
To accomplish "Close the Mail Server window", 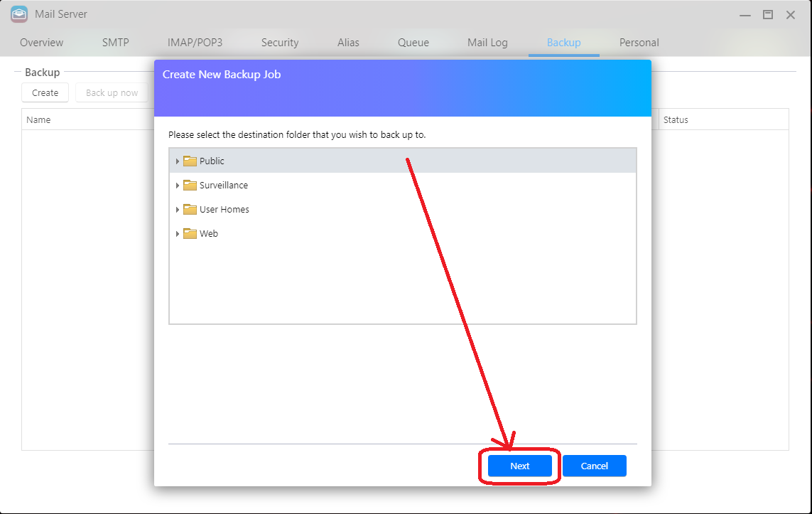I will click(790, 14).
